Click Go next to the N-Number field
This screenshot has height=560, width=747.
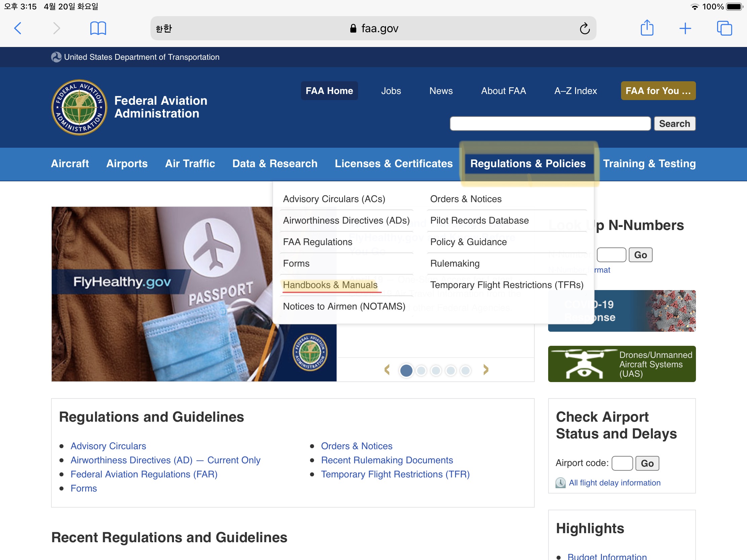pos(641,255)
